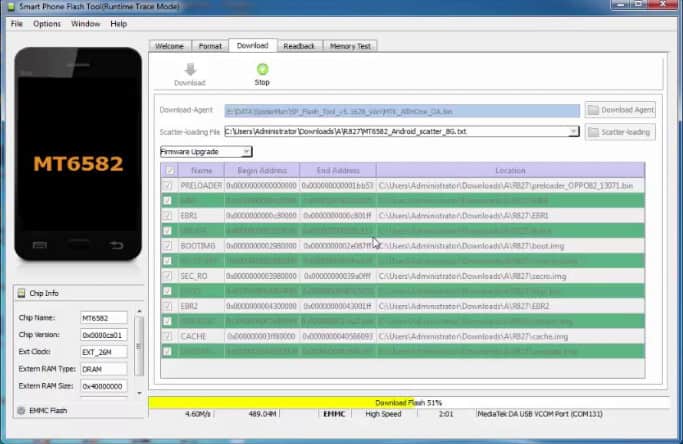Click the MT6582 phone image
The width and height of the screenshot is (683, 444).
click(x=78, y=154)
